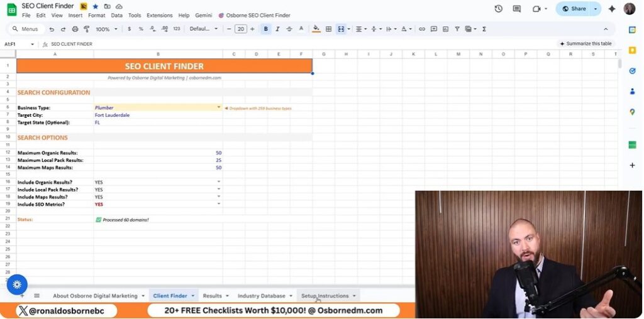Open Google Contacts side panel

click(632, 92)
